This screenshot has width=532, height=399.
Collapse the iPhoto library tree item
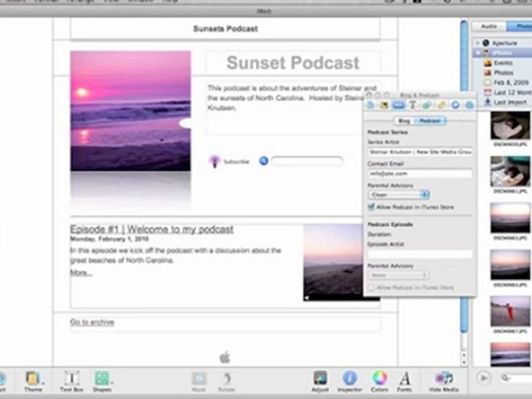click(x=478, y=53)
